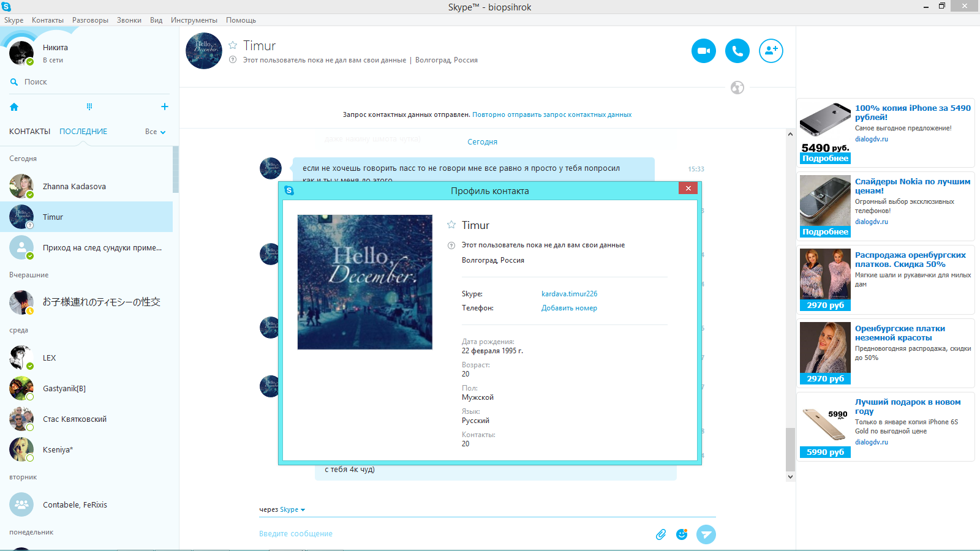Click the Skype logo in the profile dialog
Image resolution: width=980 pixels, height=551 pixels.
pyautogui.click(x=289, y=190)
